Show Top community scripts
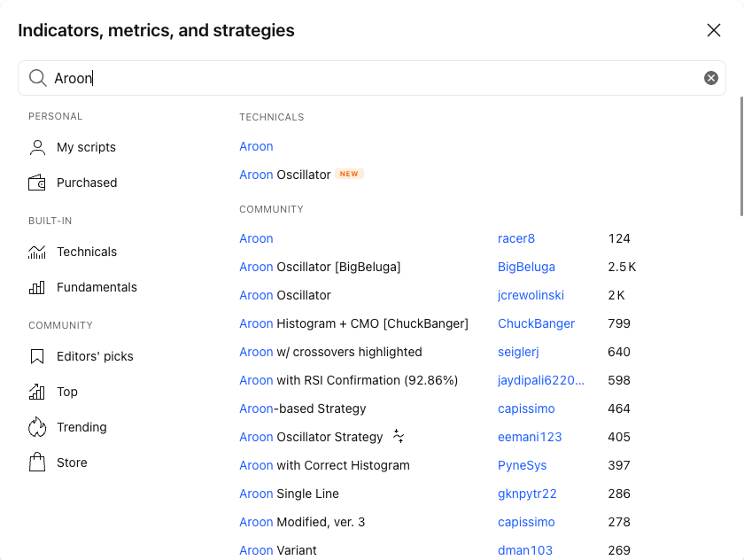 67,392
